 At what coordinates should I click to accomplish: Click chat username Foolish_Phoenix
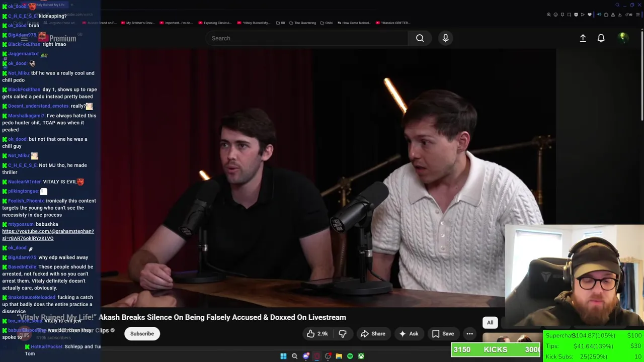(x=26, y=201)
